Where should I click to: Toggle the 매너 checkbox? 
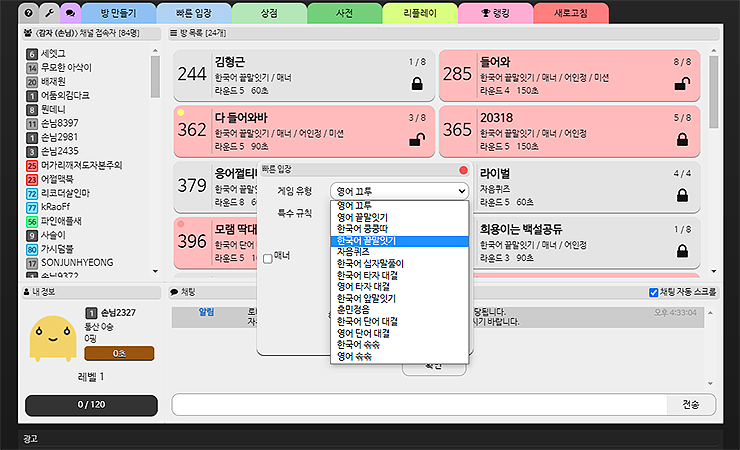[x=268, y=258]
